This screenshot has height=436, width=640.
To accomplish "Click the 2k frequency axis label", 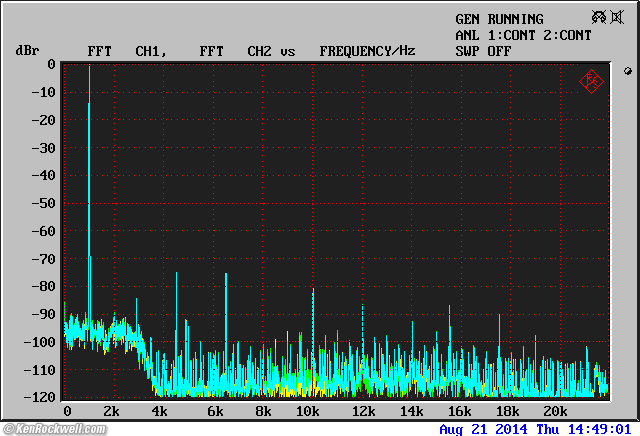I will pos(111,411).
